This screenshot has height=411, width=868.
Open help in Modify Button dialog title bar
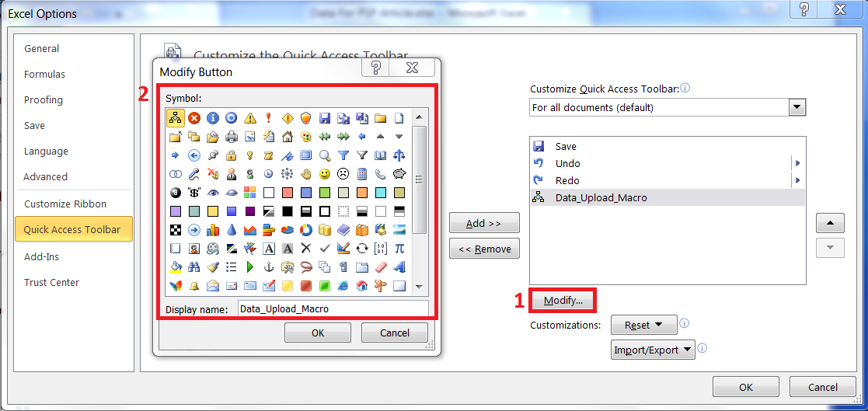pyautogui.click(x=375, y=68)
